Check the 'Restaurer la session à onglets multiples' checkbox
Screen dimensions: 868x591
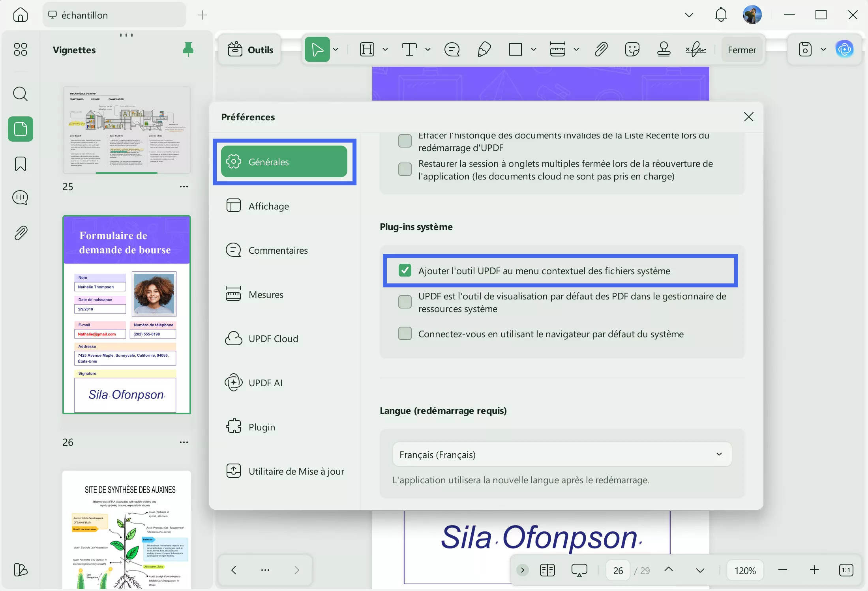pos(405,170)
